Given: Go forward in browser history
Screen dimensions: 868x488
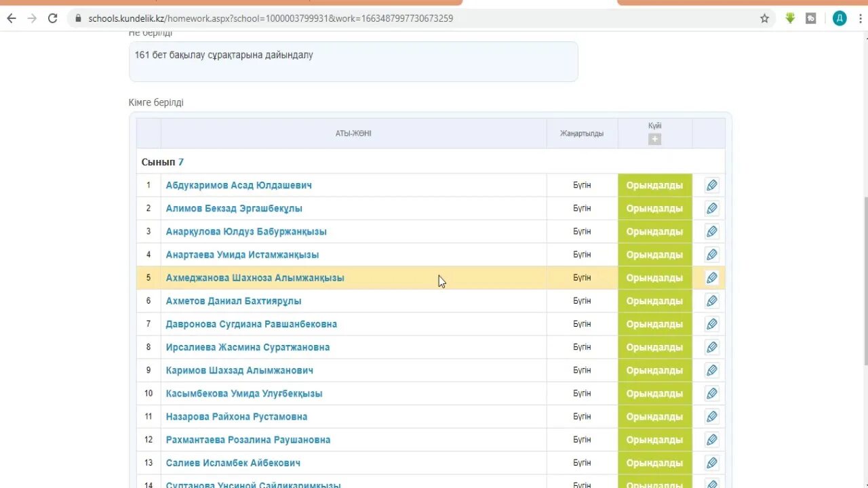Looking at the screenshot, I should (x=32, y=18).
